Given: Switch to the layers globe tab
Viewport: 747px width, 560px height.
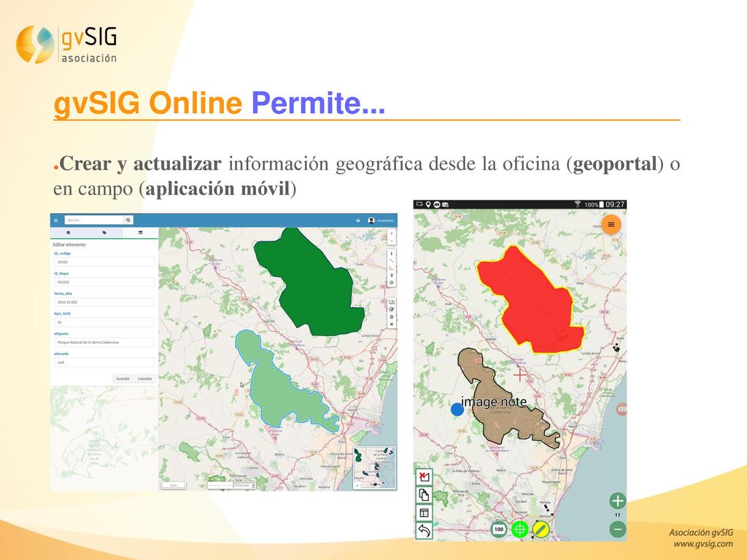Looking at the screenshot, I should (68, 233).
